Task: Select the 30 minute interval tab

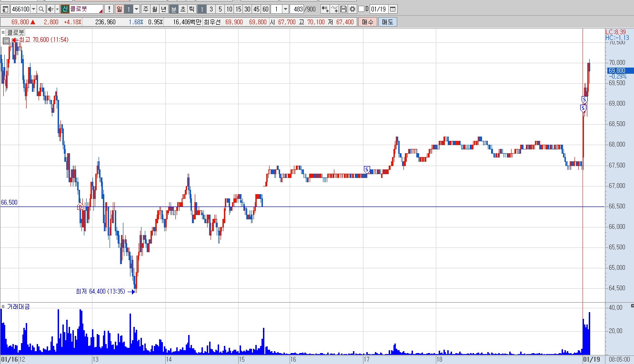Action: pos(247,9)
